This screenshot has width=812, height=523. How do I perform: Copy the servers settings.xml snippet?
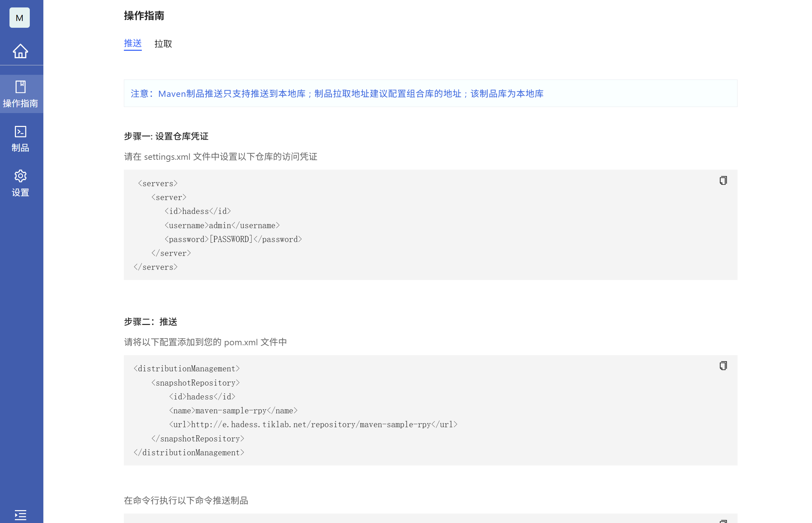[723, 180]
